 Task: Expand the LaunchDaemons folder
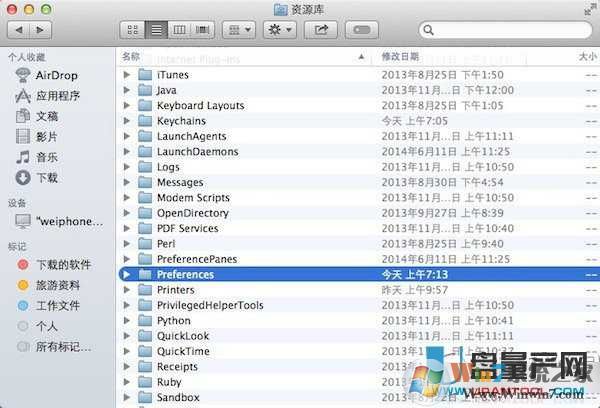[x=127, y=151]
